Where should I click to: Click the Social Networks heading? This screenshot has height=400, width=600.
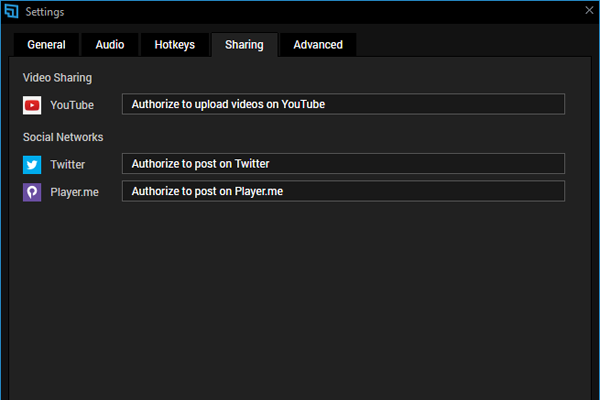click(x=63, y=137)
